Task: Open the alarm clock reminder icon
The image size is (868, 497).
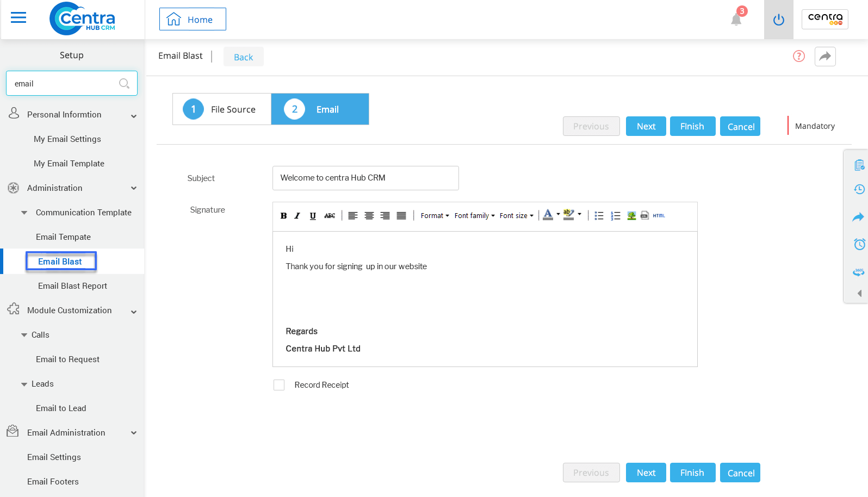Action: 859,244
